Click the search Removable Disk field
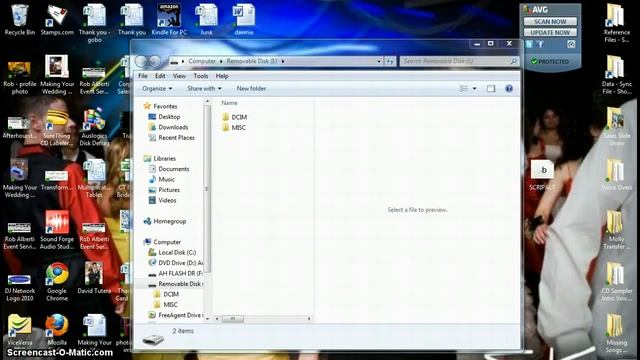640x360 pixels. (x=459, y=61)
